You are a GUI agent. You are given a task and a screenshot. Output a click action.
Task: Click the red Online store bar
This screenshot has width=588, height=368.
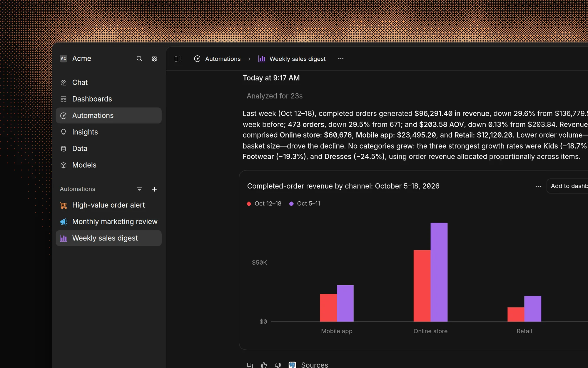(422, 286)
